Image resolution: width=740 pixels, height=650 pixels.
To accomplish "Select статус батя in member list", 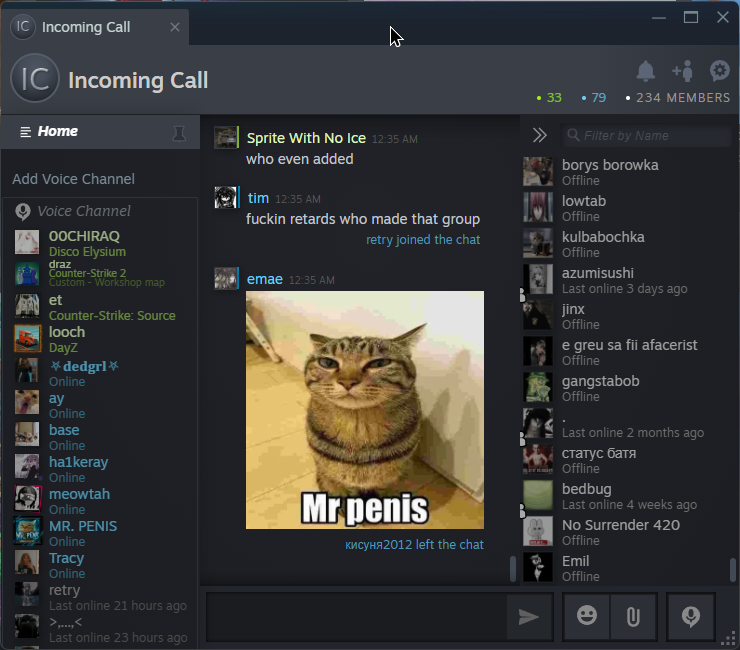I will point(626,460).
